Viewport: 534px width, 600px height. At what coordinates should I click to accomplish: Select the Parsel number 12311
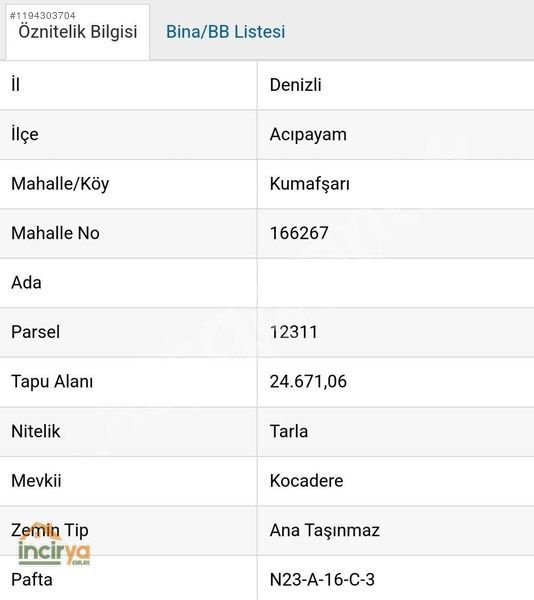tap(293, 332)
